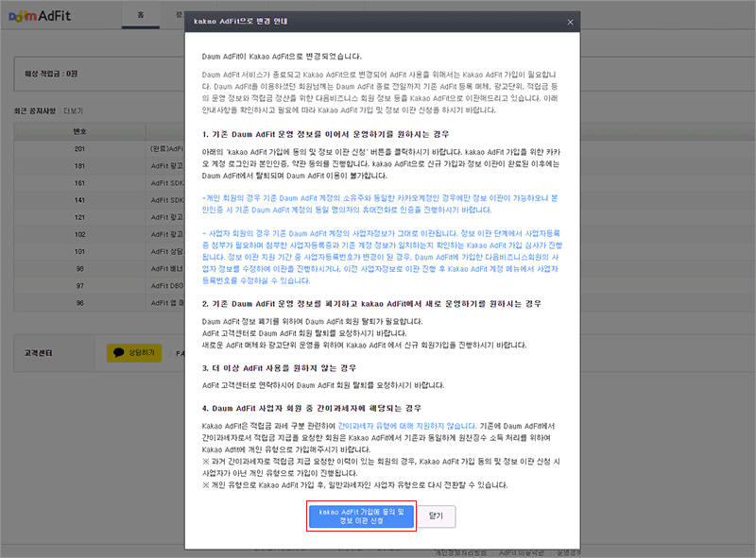Click the Daum AdFit logo
Viewport: 756px width, 558px height.
[x=40, y=16]
